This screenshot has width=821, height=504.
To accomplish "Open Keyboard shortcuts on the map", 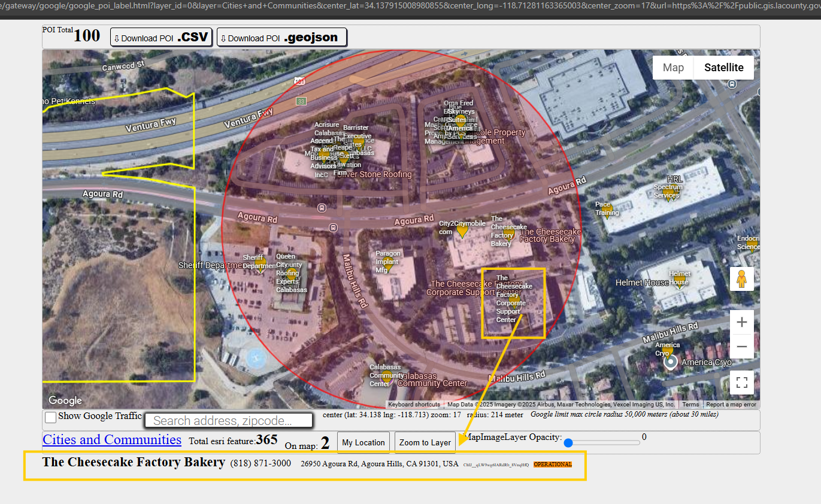I will [414, 405].
